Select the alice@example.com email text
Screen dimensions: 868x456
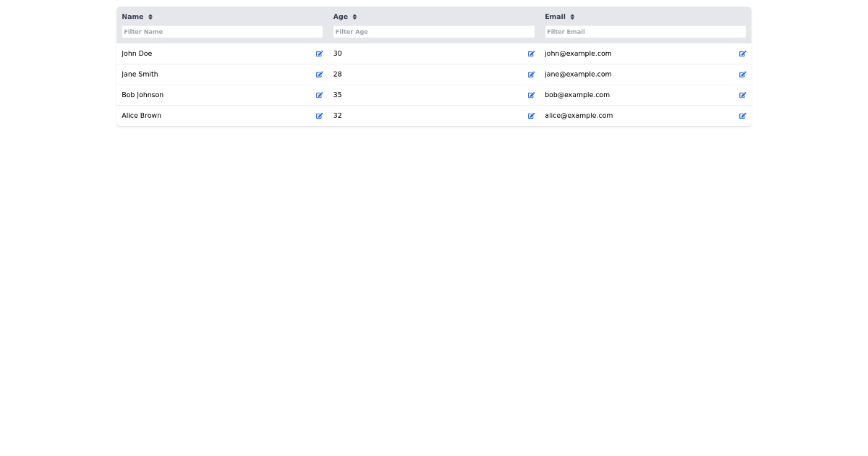click(x=579, y=116)
